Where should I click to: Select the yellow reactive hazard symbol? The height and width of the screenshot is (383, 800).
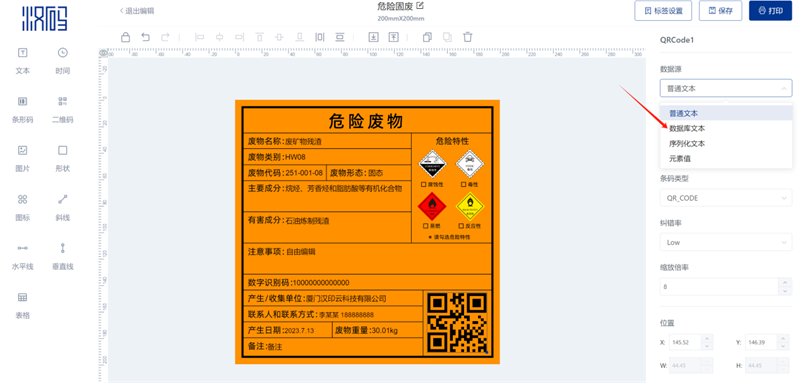pos(470,207)
